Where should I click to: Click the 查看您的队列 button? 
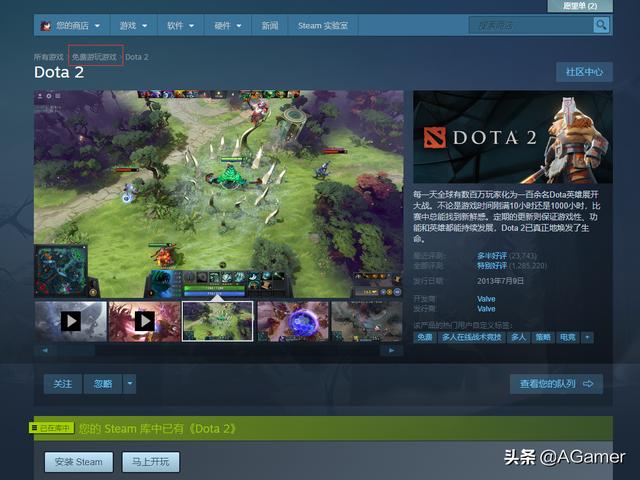tap(556, 384)
